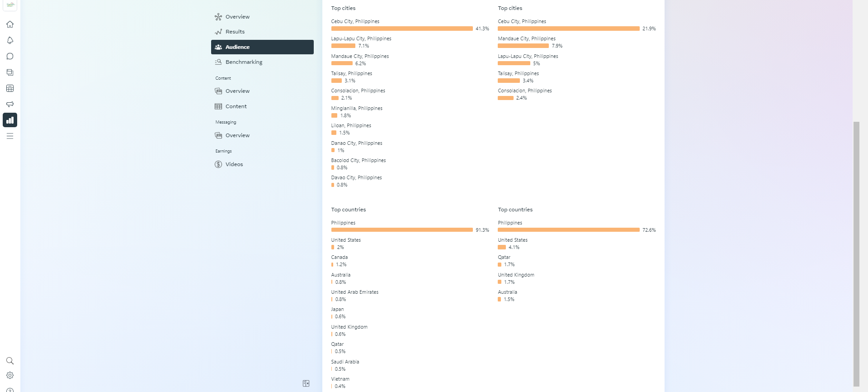The width and height of the screenshot is (868, 392).
Task: Click the Danao City, Philippines label
Action: pyautogui.click(x=357, y=143)
